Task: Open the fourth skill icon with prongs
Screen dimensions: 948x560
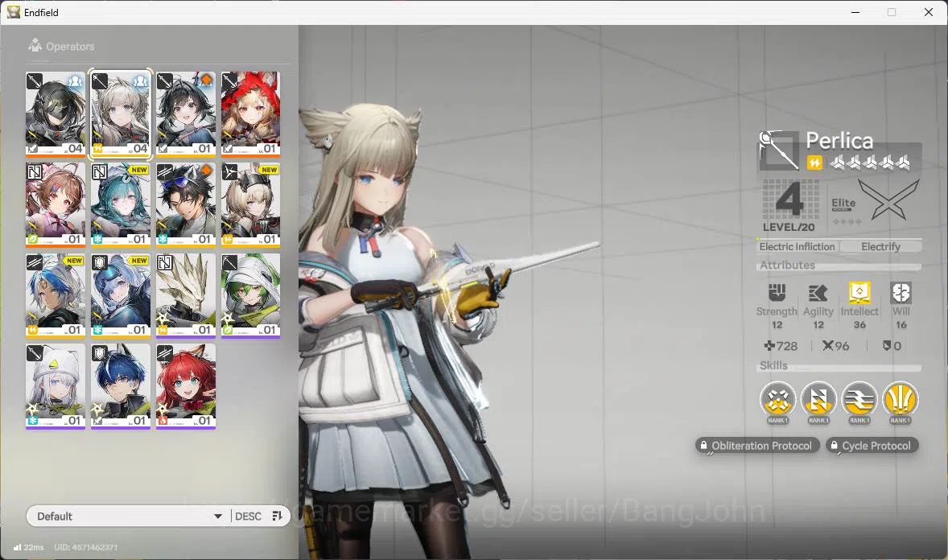Action: point(901,401)
